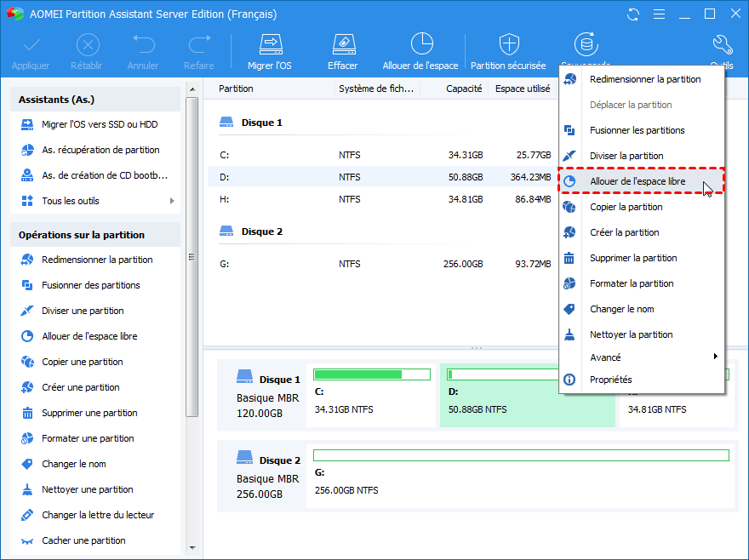749x560 pixels.
Task: Click Fusionner des partitions in sidebar
Action: (x=91, y=285)
